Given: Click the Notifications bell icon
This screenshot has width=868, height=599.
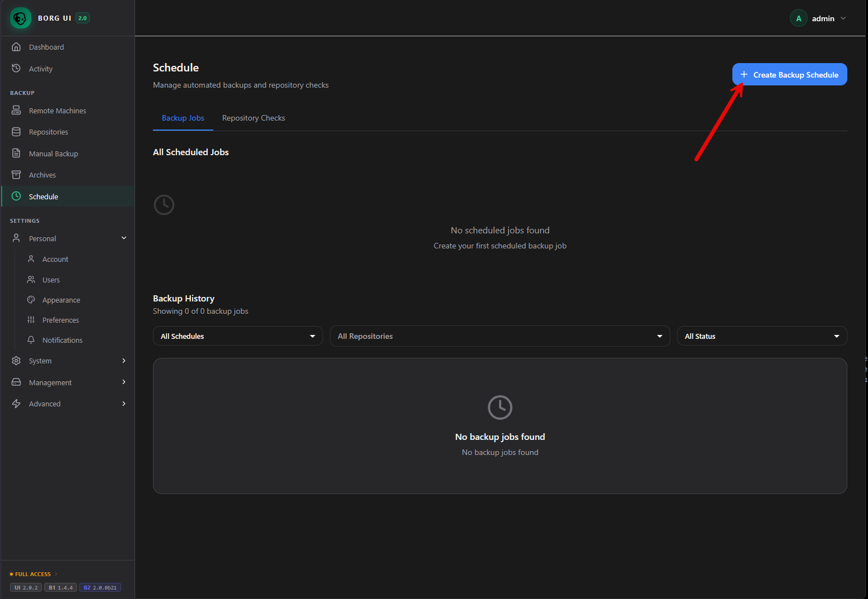Looking at the screenshot, I should pos(31,340).
